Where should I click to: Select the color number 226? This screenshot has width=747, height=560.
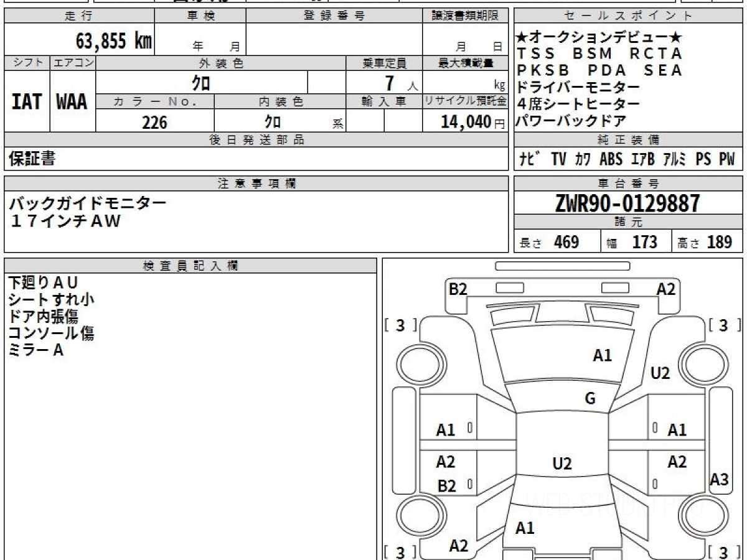(155, 123)
